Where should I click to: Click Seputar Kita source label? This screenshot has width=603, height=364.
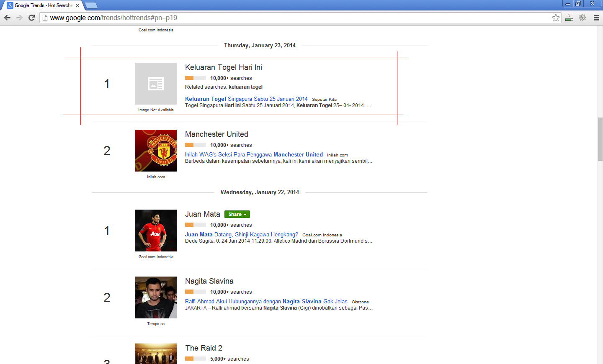tap(324, 100)
